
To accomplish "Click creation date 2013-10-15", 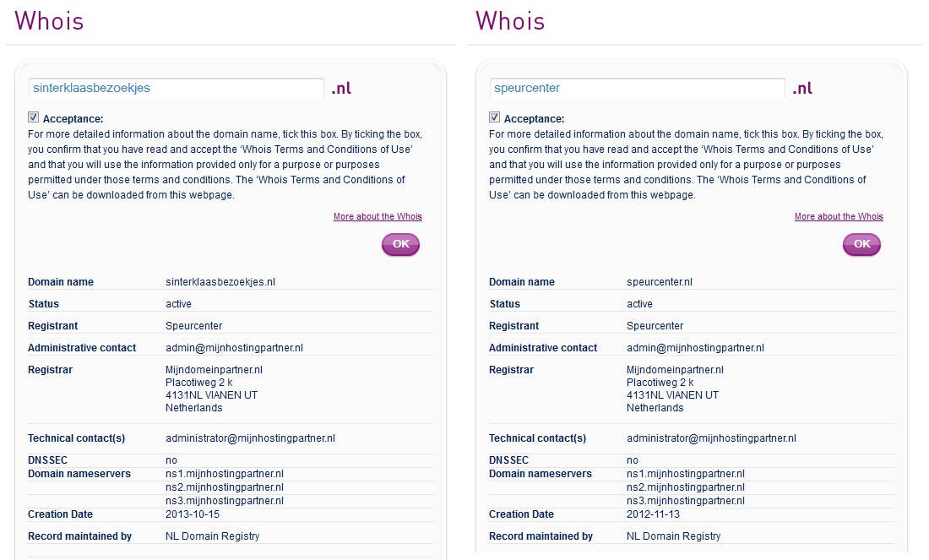I will pos(193,514).
